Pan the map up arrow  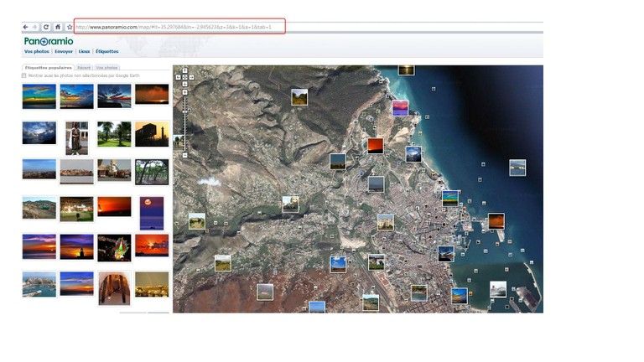(x=185, y=70)
